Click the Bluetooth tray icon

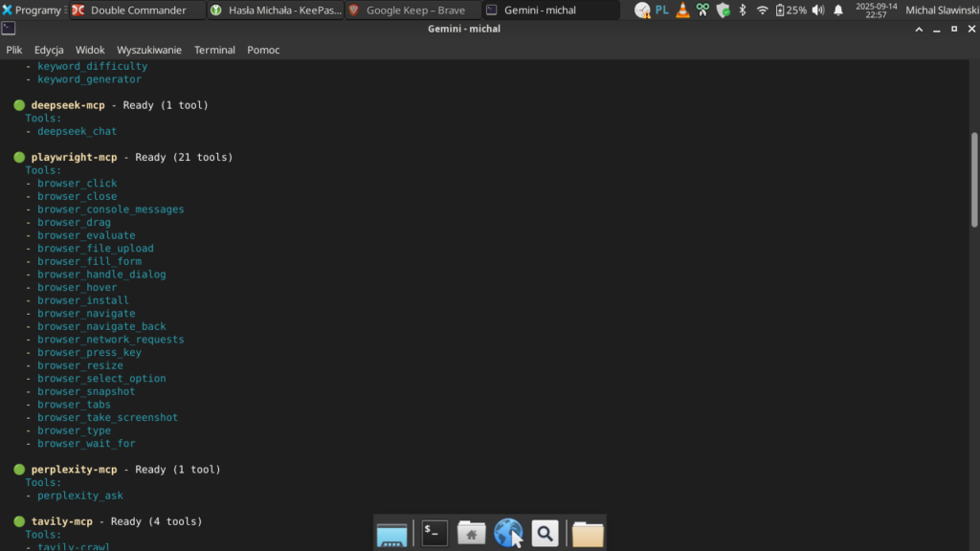[742, 11]
